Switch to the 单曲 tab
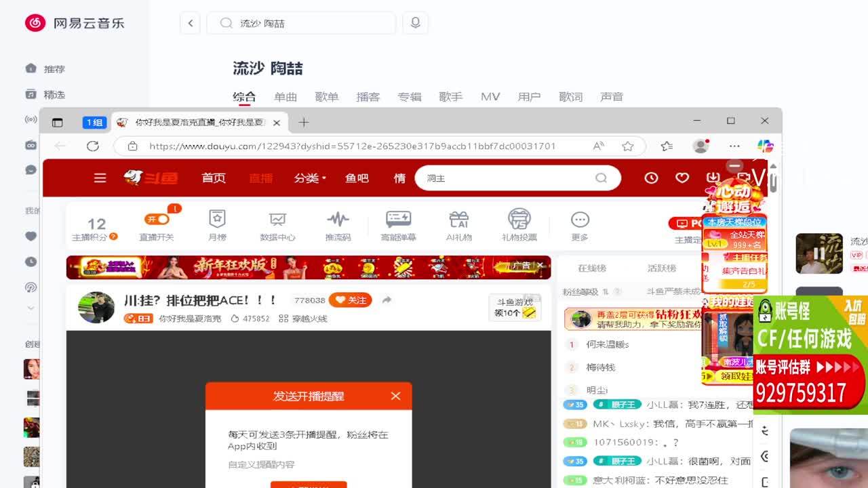 point(285,97)
